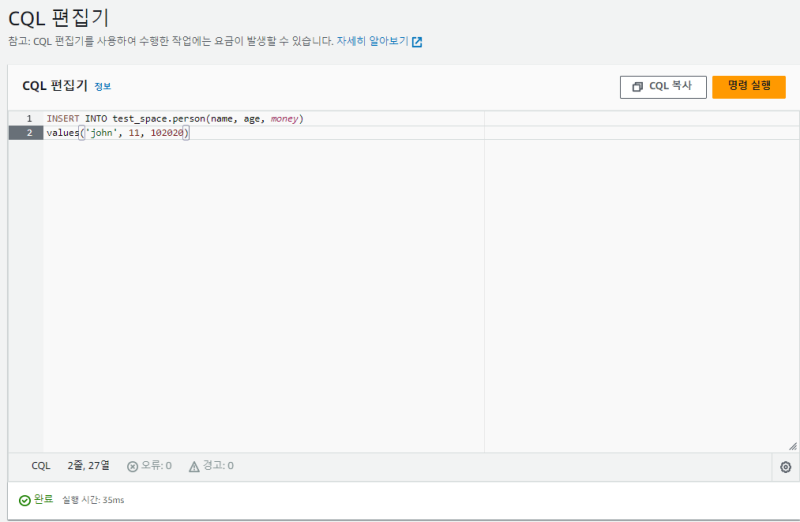The width and height of the screenshot is (800, 522).
Task: Click the 102020 value in line 2
Action: point(167,133)
